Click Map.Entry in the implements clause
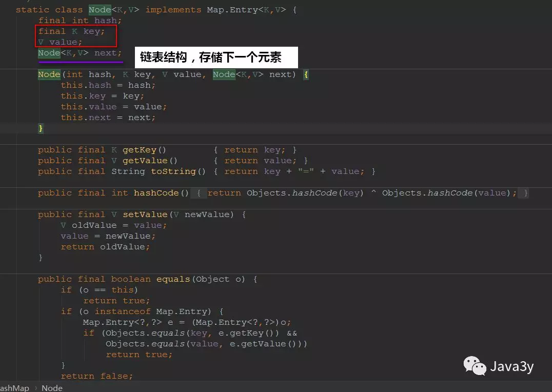This screenshot has width=552, height=392. pos(232,10)
